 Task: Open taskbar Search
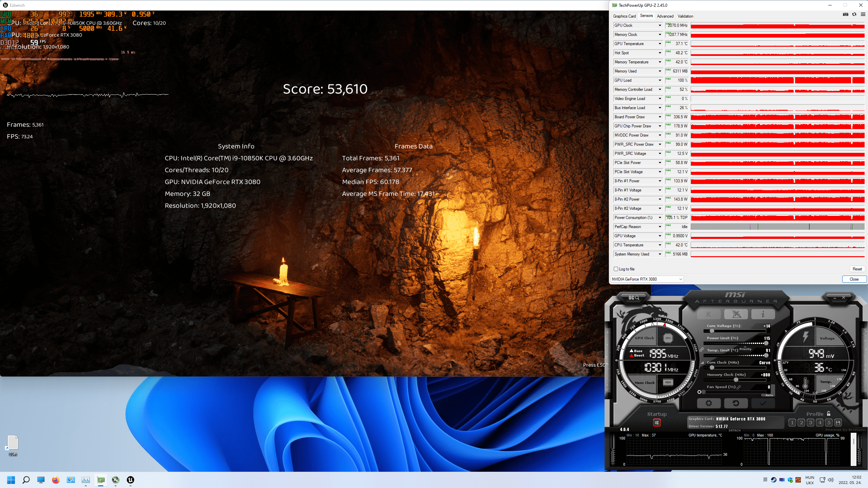tap(26, 480)
